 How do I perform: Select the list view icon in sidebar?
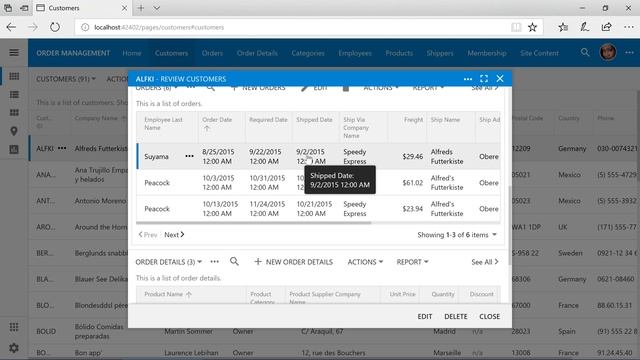[14, 95]
